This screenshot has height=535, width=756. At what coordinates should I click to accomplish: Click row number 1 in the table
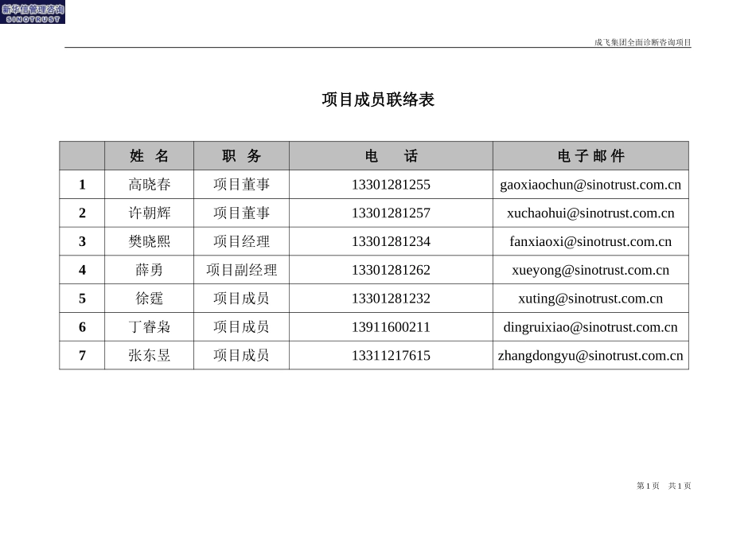(x=82, y=184)
